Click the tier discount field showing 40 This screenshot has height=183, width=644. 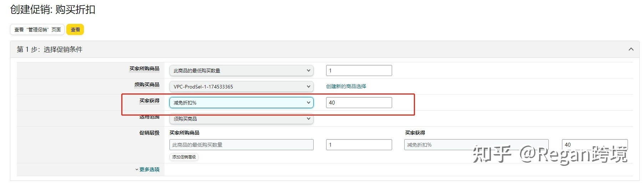(595, 144)
